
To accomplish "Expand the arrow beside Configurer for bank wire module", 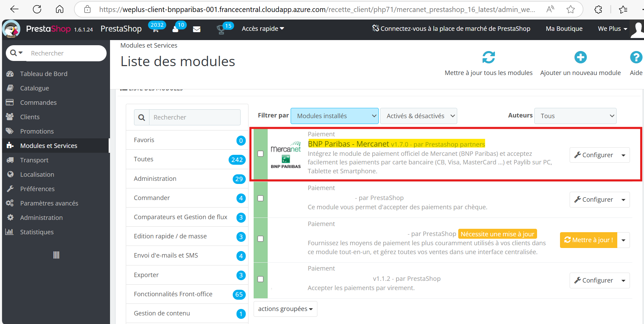I will (x=623, y=281).
